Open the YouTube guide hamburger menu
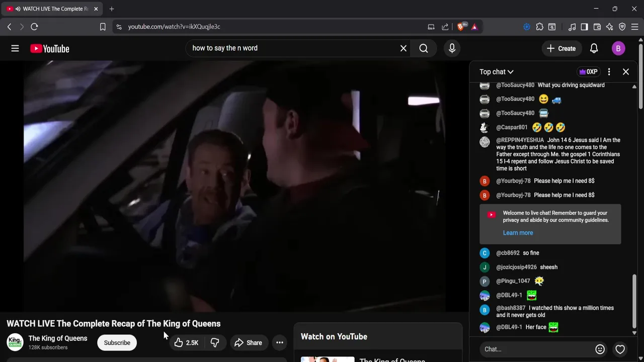644x362 pixels. (x=15, y=48)
